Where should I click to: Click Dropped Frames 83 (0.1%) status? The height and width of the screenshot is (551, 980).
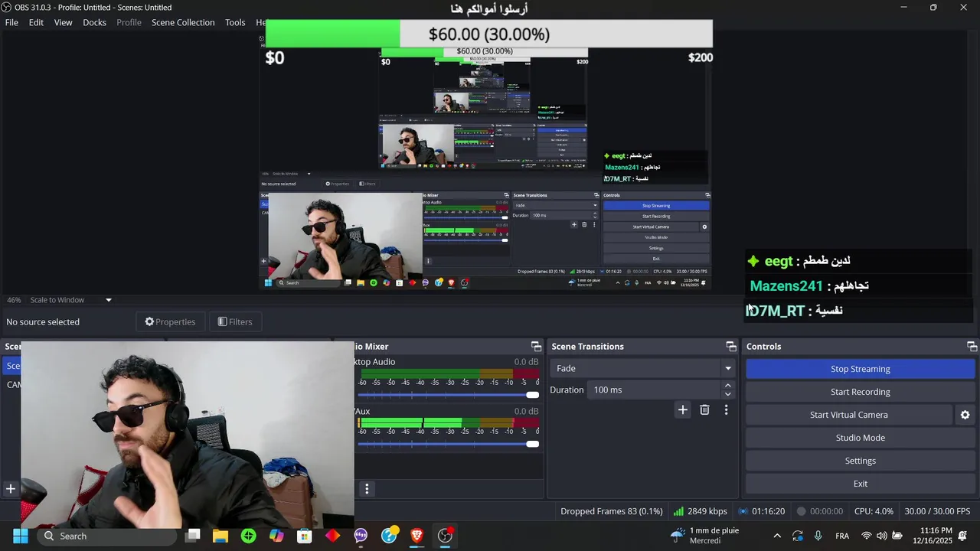point(612,511)
